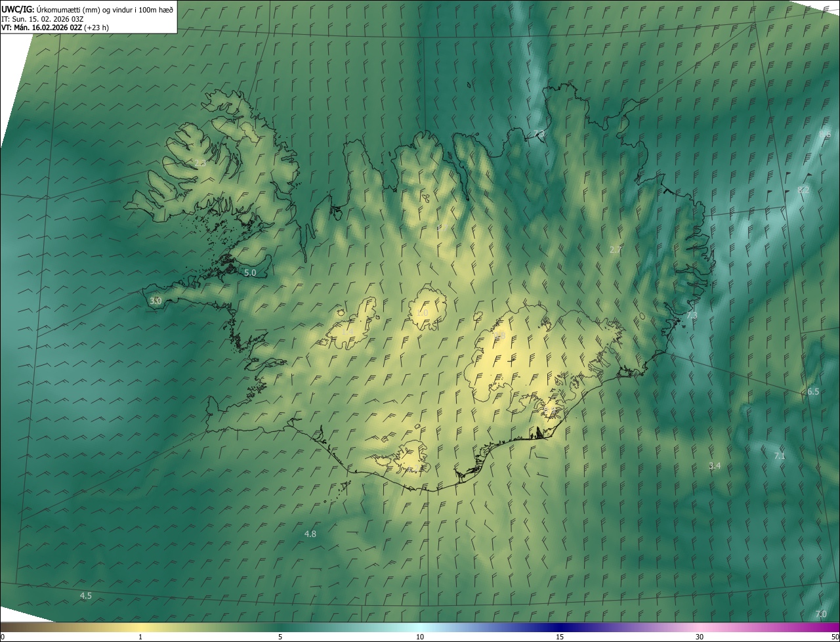Image resolution: width=840 pixels, height=642 pixels.
Task: Select the colour scale tick labelled 50
Action: pyautogui.click(x=835, y=637)
